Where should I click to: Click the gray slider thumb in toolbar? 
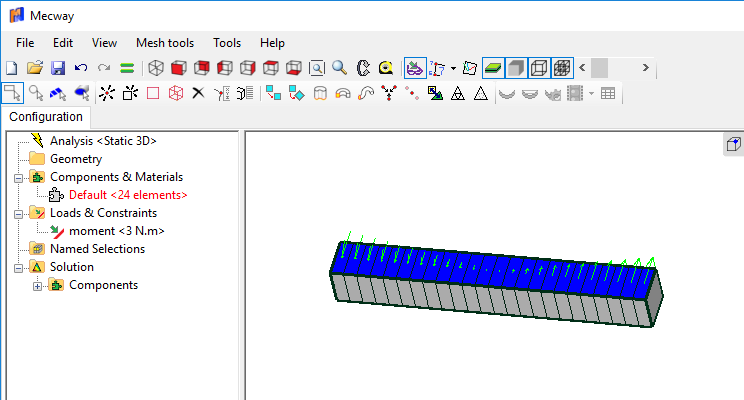(599, 68)
